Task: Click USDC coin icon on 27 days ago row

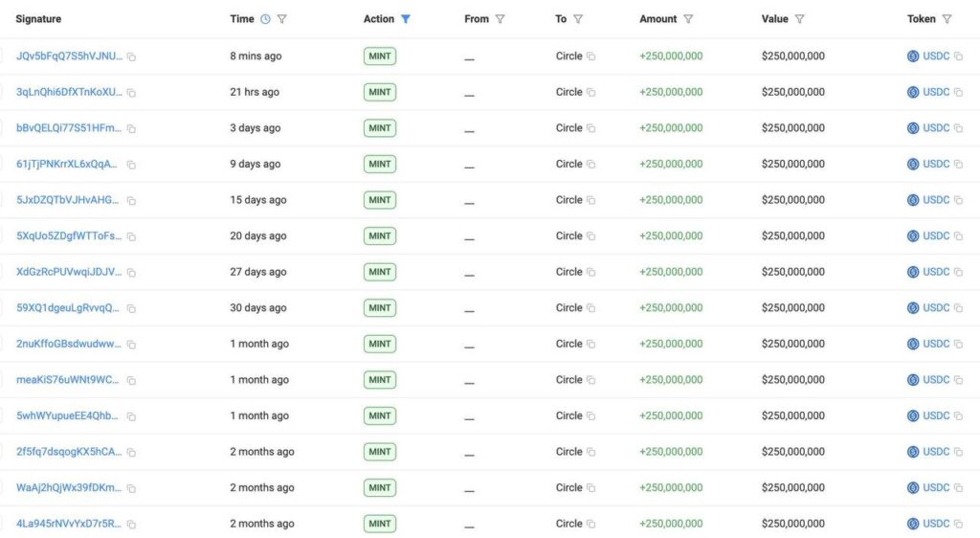Action: (913, 272)
